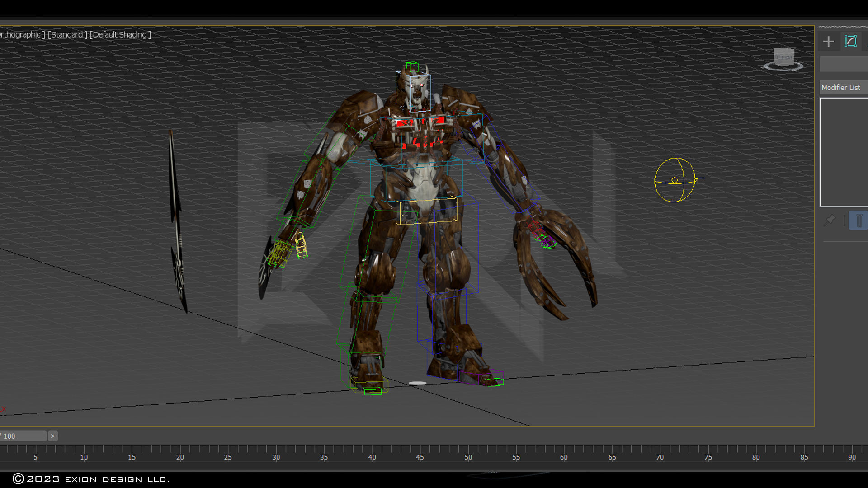
Task: Select the black sword object
Action: coord(177,221)
